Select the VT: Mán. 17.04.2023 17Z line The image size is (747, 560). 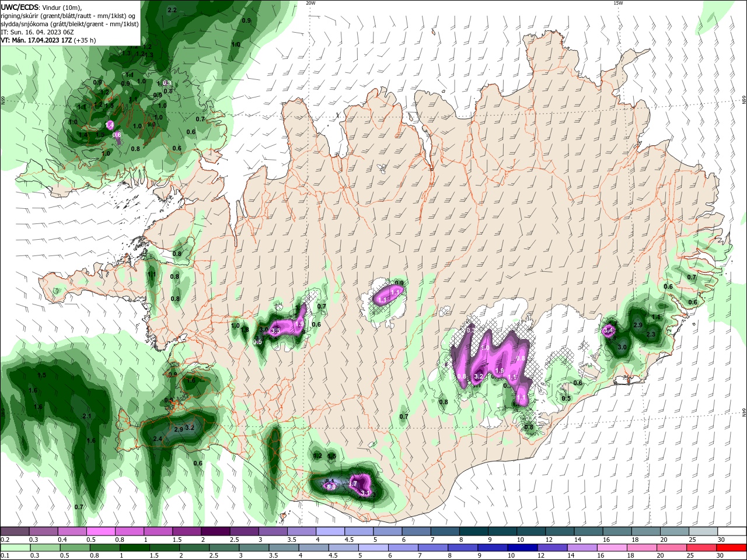[x=48, y=40]
